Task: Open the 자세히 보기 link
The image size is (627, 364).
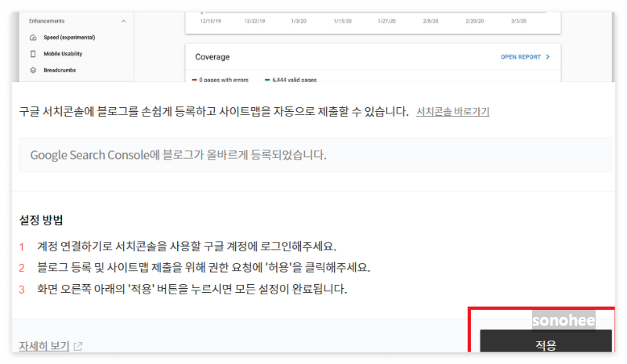Action: point(44,346)
